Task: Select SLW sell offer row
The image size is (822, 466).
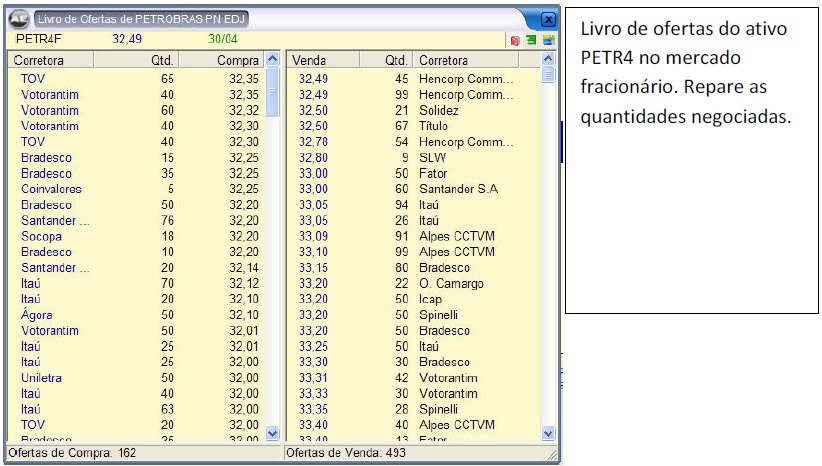Action: [x=414, y=157]
